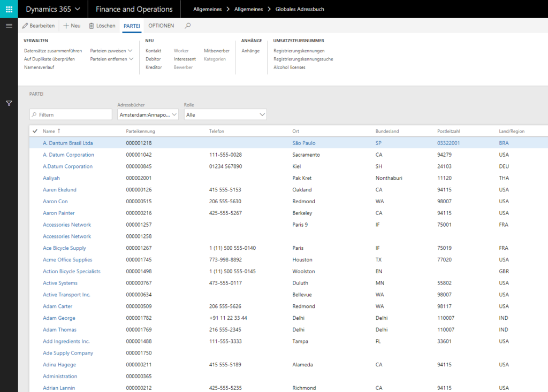Open the Dynamics 365 dropdown
The image size is (548, 392).
[53, 9]
